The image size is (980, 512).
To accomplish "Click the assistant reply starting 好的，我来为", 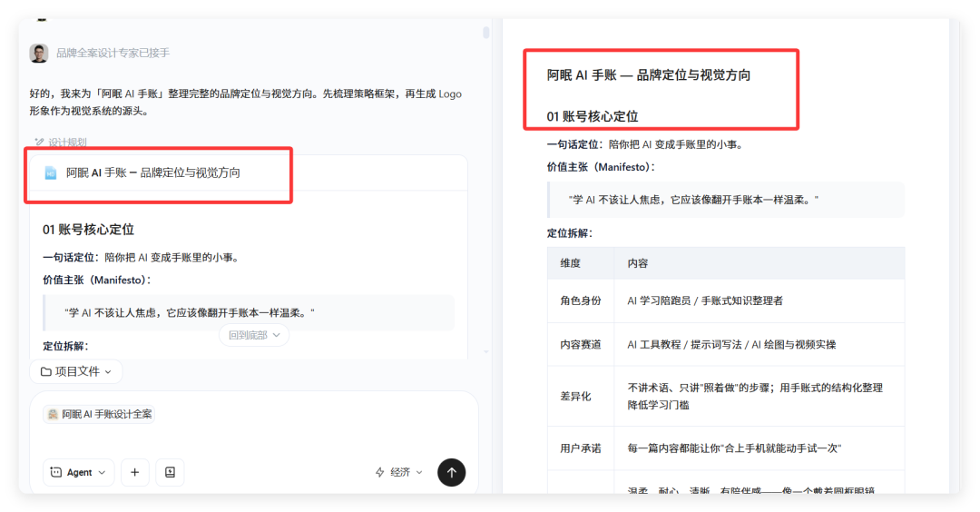I will [x=246, y=103].
